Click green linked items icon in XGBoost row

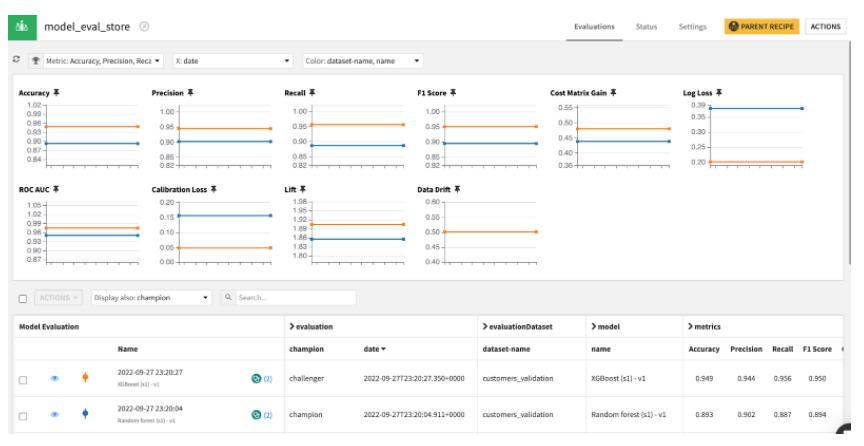tap(254, 377)
